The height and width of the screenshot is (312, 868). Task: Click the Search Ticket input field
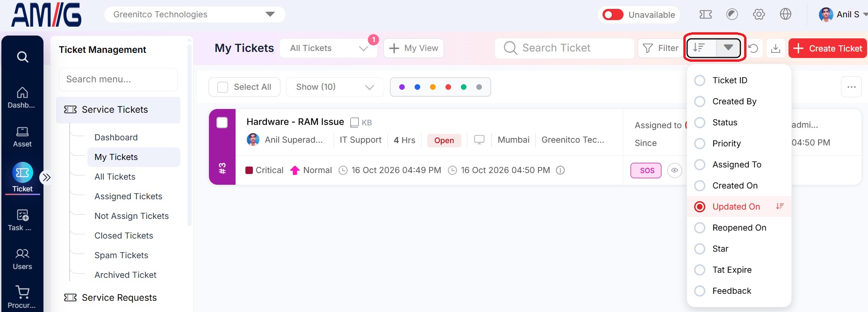(564, 48)
